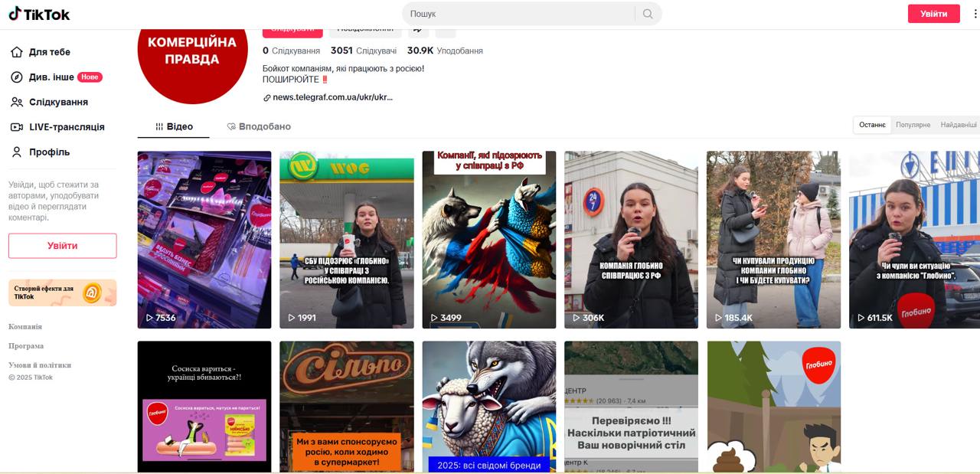980x474 pixels.
Task: Open LIVE-трансляція from the sidebar
Action: coord(66,127)
